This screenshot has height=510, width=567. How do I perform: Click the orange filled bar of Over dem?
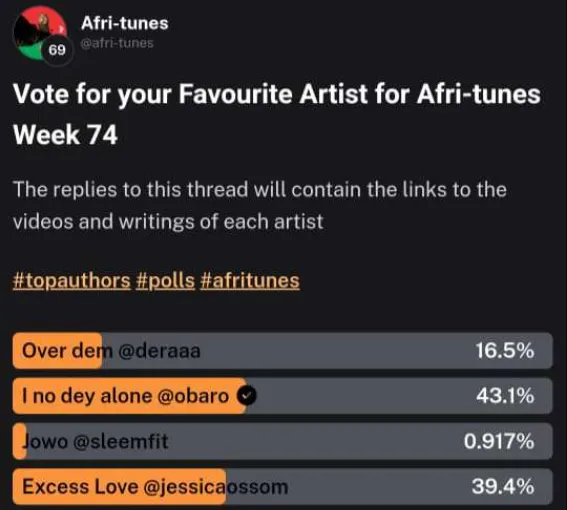[57, 351]
